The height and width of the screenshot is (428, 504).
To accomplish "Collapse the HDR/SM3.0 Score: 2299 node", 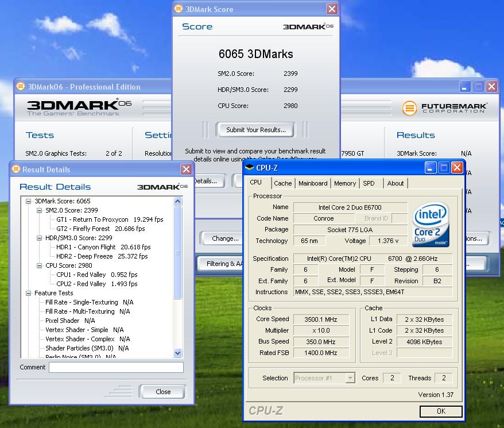I will 39,238.
